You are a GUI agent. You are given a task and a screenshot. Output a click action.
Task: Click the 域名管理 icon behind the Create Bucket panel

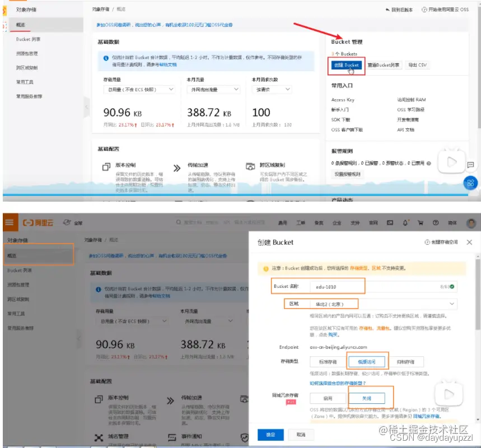pos(99,437)
